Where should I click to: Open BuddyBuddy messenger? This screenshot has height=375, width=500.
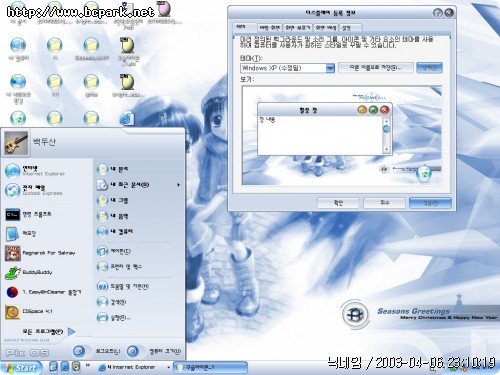pos(29,272)
